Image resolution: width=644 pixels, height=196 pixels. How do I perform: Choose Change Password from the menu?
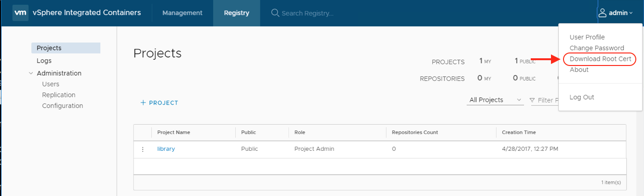click(596, 48)
